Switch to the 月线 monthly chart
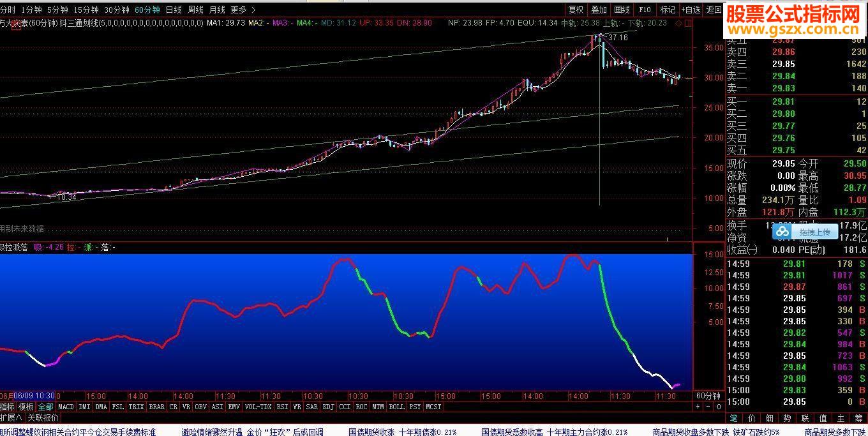Screen dimensions: 868x436 pyautogui.click(x=217, y=10)
